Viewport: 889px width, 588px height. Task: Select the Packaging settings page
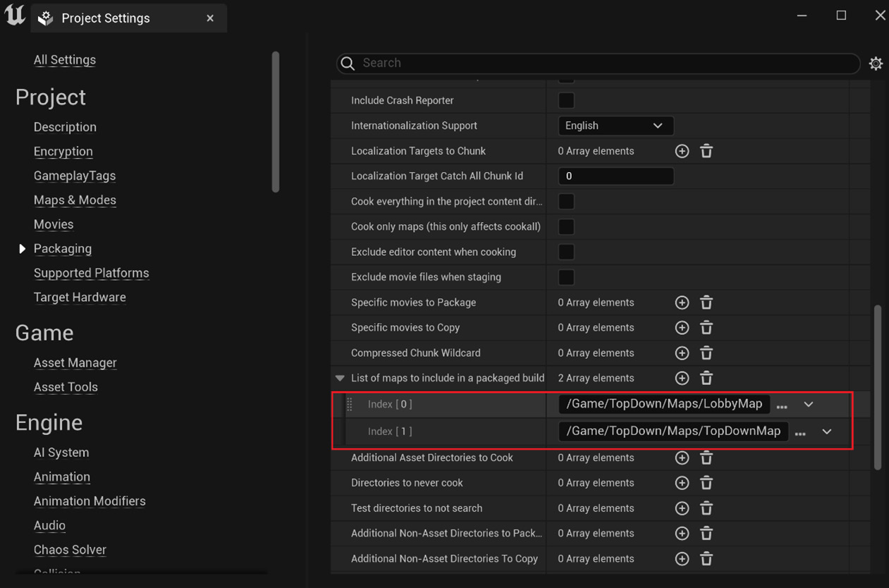pyautogui.click(x=63, y=249)
